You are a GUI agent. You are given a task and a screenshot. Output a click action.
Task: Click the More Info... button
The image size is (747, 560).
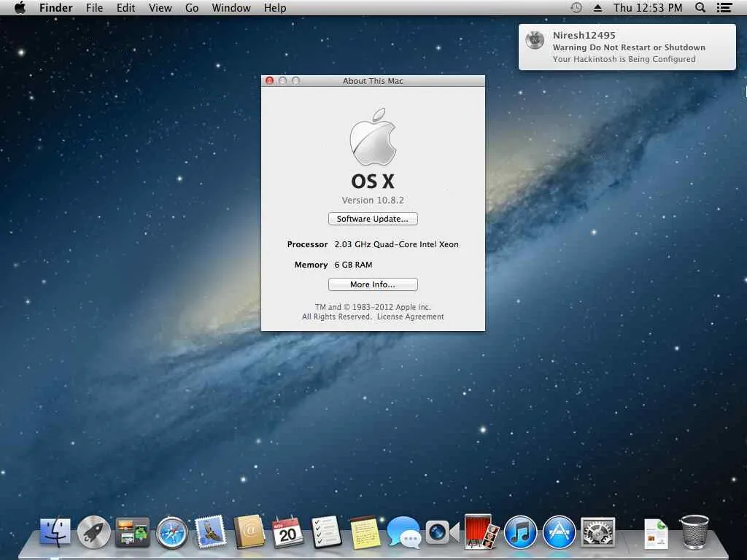click(373, 284)
